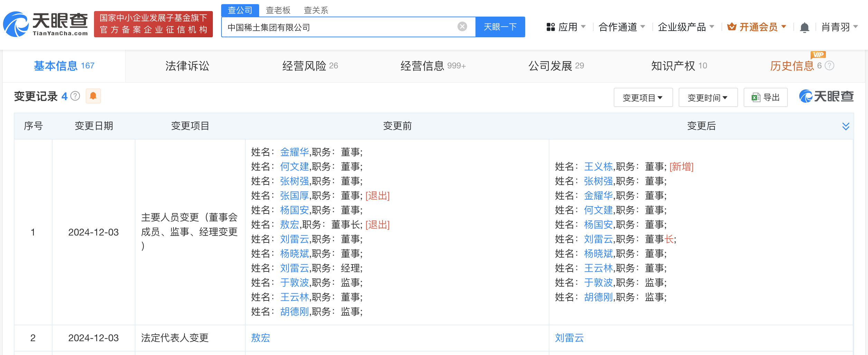Click help icon beside 历史信息 tab
The image size is (868, 355).
[830, 66]
